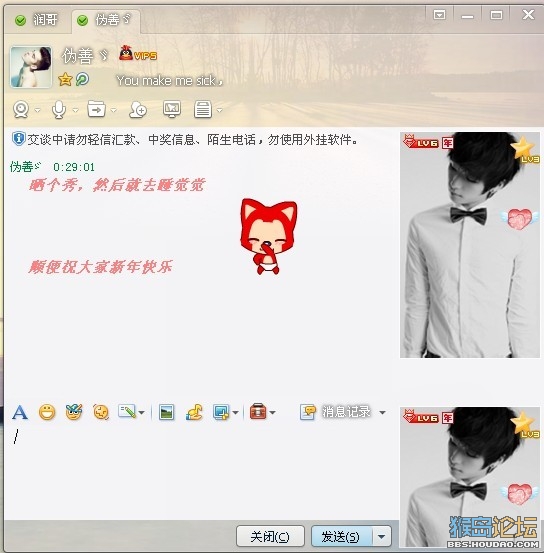
Task: Click the signature You make me sick
Action: click(x=170, y=81)
